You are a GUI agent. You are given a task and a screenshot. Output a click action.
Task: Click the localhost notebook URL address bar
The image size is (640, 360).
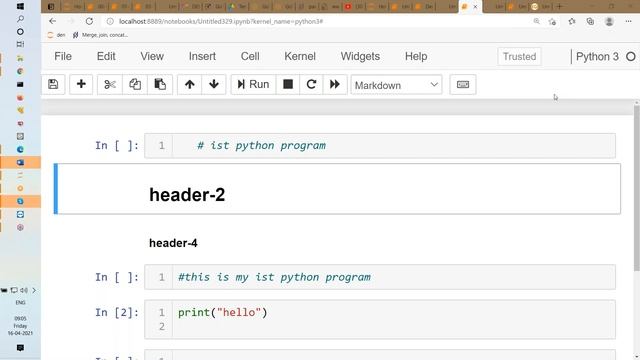click(220, 21)
